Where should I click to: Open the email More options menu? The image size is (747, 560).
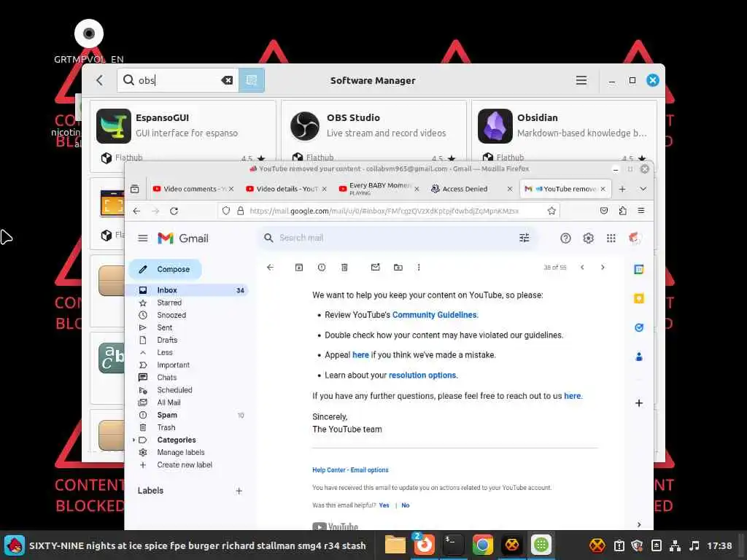419,268
